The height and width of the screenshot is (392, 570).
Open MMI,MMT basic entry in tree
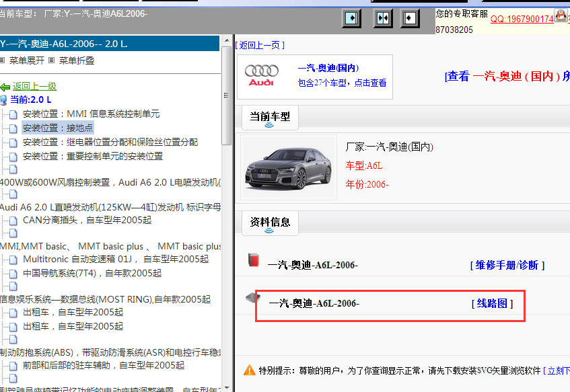point(110,246)
